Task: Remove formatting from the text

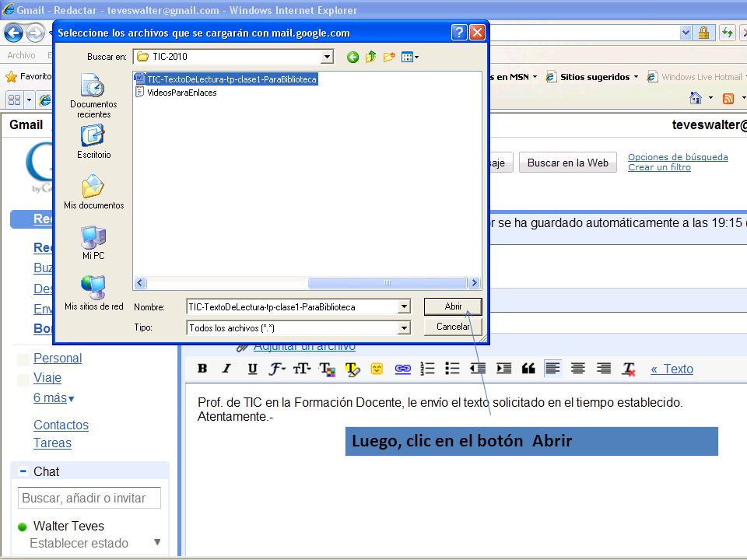Action: coord(629,369)
